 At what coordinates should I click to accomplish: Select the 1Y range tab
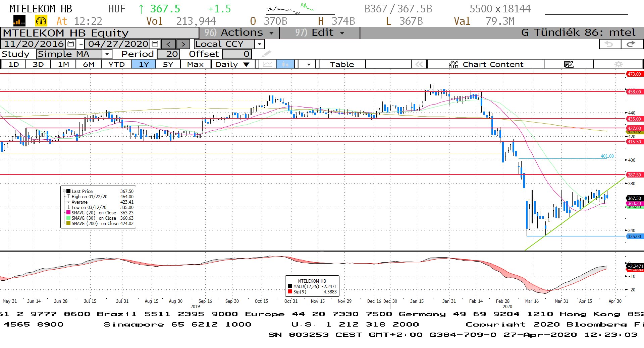click(x=144, y=64)
